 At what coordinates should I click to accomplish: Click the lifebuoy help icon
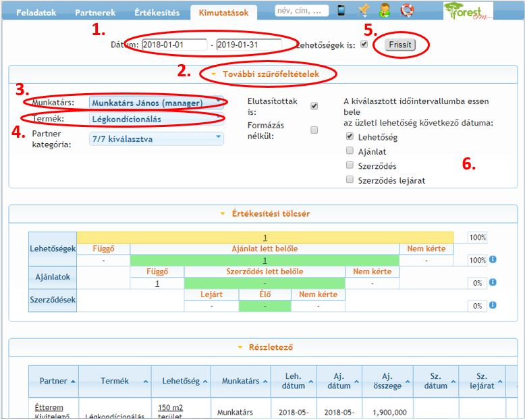pyautogui.click(x=406, y=10)
